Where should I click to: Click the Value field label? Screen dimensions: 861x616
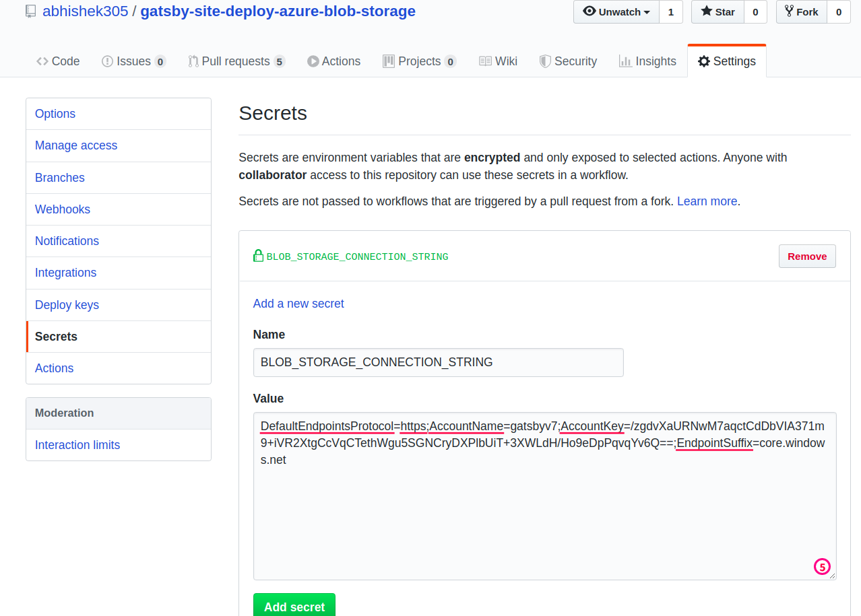(x=268, y=398)
